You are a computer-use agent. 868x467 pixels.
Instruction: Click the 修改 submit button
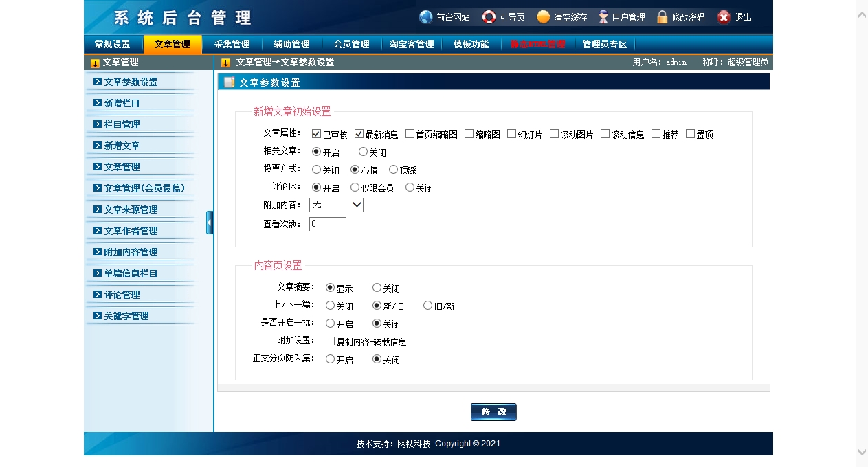[493, 412]
